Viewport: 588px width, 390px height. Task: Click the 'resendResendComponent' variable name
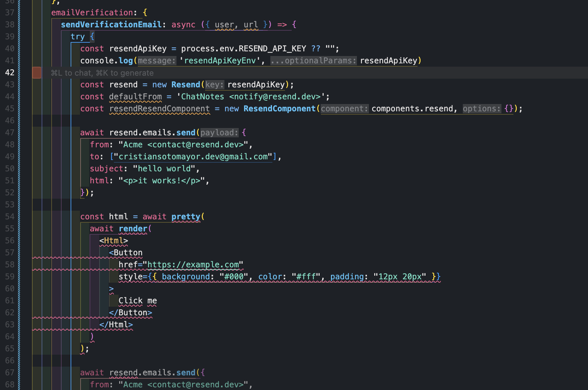pyautogui.click(x=159, y=109)
